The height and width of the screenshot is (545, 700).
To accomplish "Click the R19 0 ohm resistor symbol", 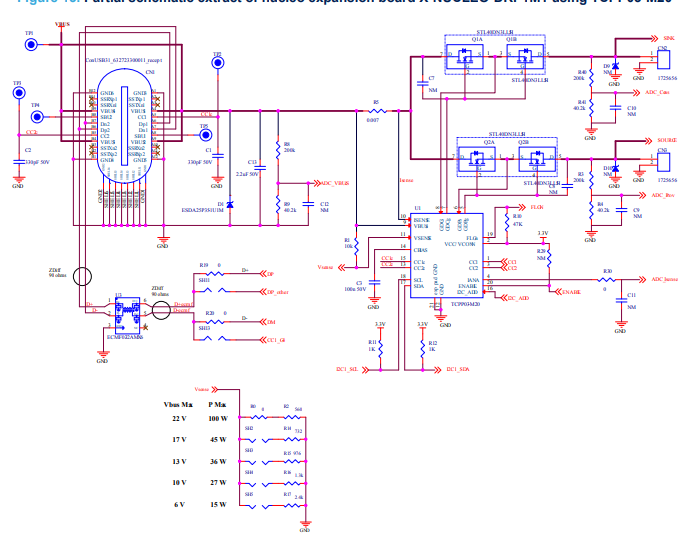I will point(215,274).
